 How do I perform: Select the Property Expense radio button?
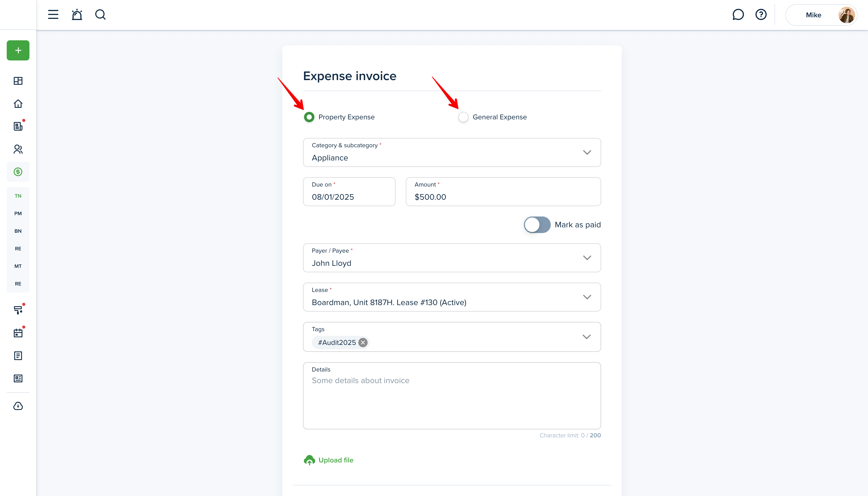[309, 117]
